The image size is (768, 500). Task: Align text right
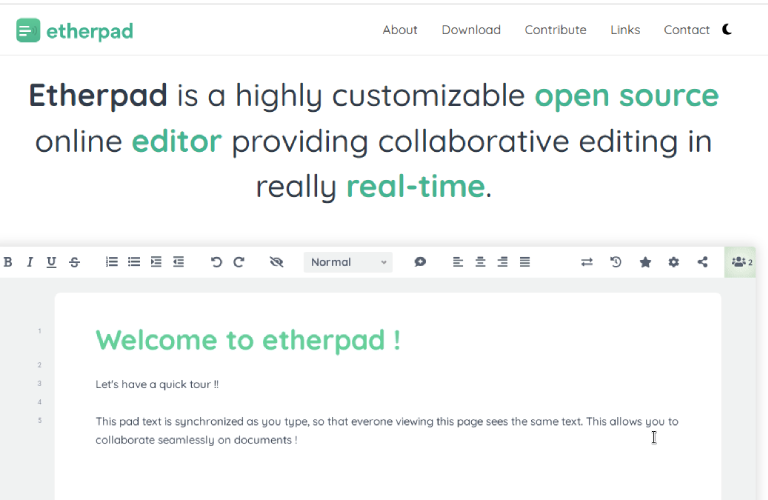[503, 262]
